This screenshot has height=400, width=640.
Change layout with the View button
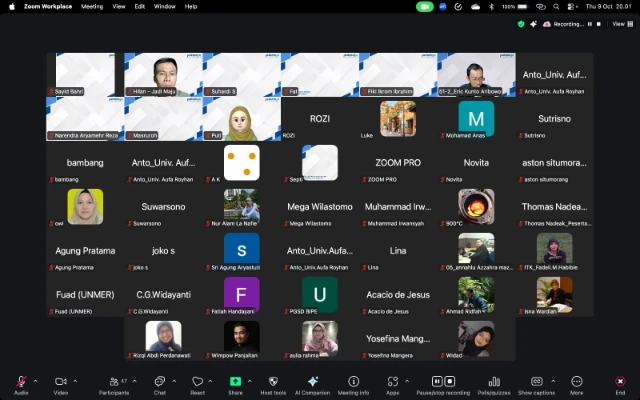(x=616, y=22)
